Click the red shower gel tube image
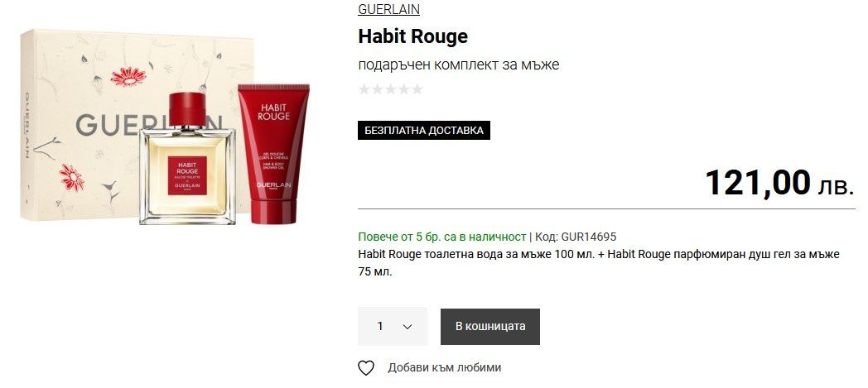This screenshot has height=388, width=868. (273, 154)
